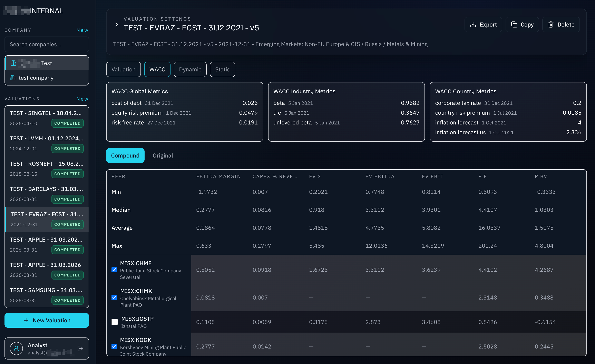Enable the MISX:IGSTP Izhstal peer checkbox

[115, 322]
